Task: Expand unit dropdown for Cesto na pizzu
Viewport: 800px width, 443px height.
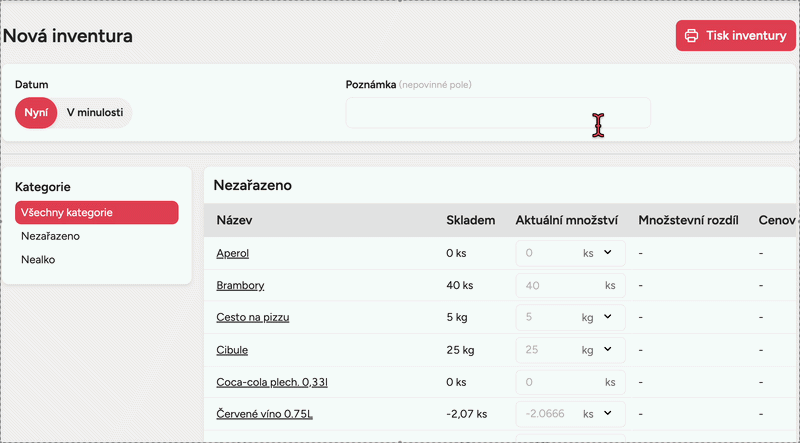Action: tap(607, 317)
